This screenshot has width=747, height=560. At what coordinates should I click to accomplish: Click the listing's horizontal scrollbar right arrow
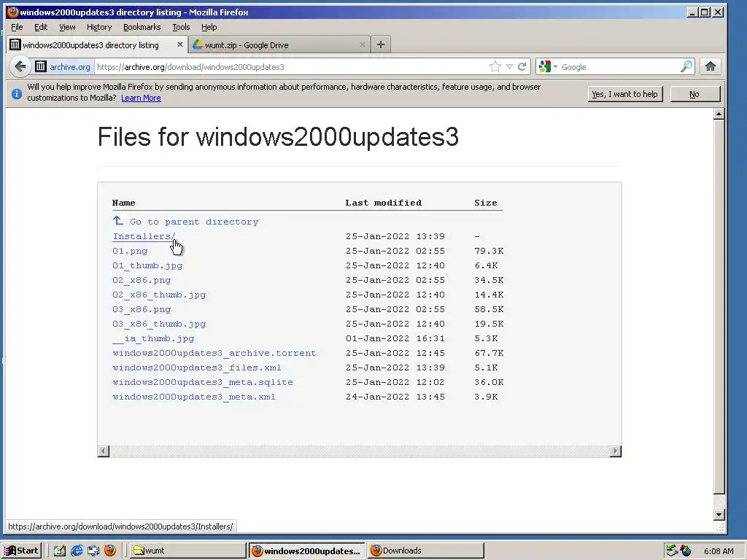coord(616,451)
